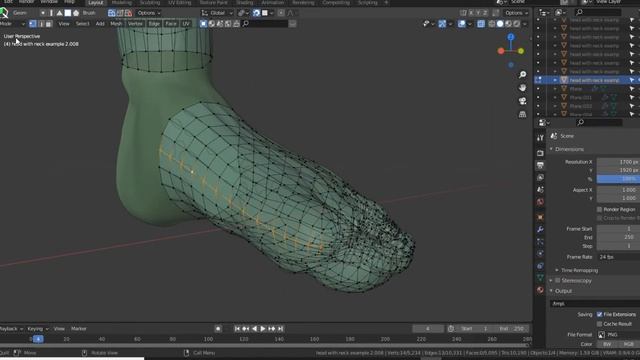Switch to face select mode
This screenshot has height=360, width=640.
[x=49, y=24]
